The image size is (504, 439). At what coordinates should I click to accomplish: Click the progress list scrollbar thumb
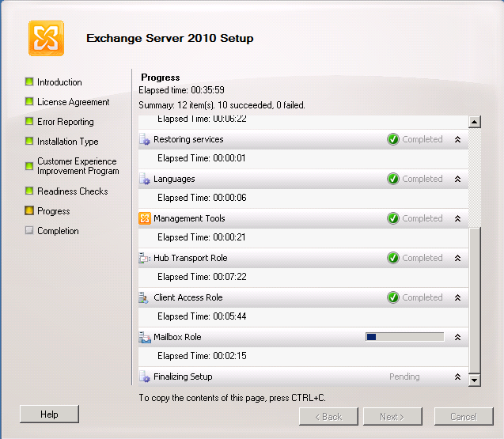475,301
